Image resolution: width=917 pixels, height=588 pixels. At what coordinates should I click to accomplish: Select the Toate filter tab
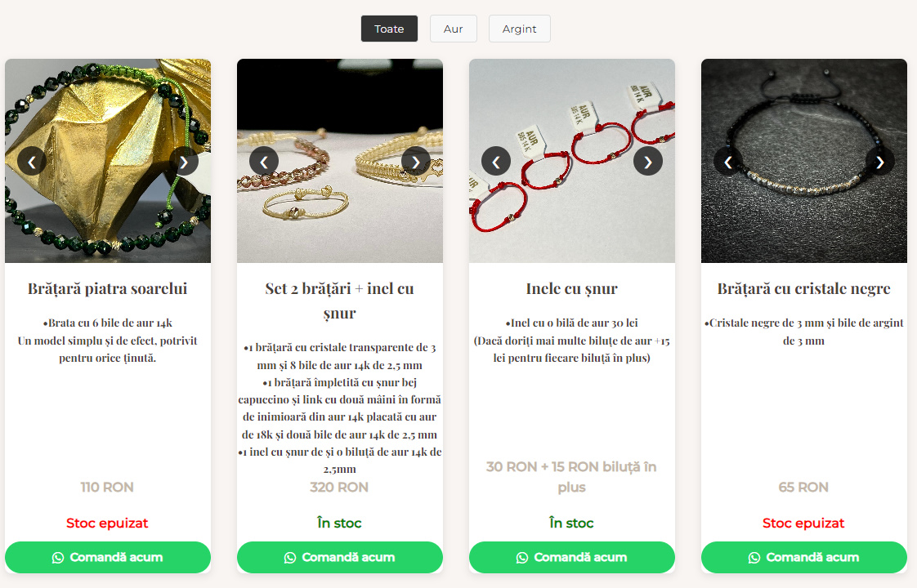(x=390, y=29)
